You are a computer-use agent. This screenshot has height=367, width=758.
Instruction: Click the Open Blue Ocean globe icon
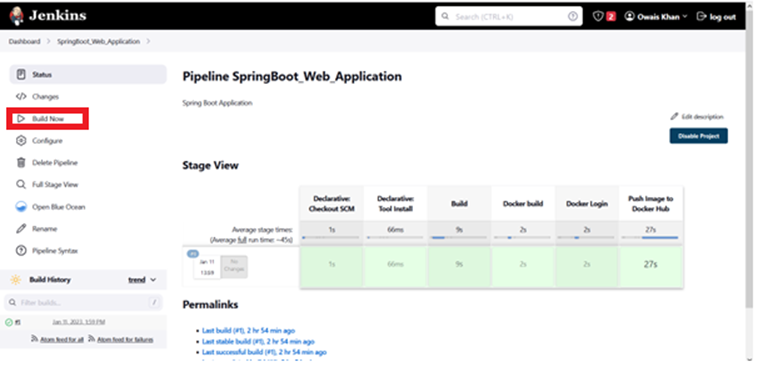click(21, 207)
